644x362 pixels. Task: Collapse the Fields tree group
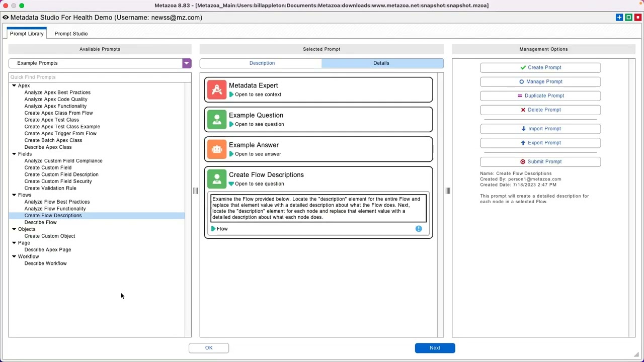click(14, 154)
